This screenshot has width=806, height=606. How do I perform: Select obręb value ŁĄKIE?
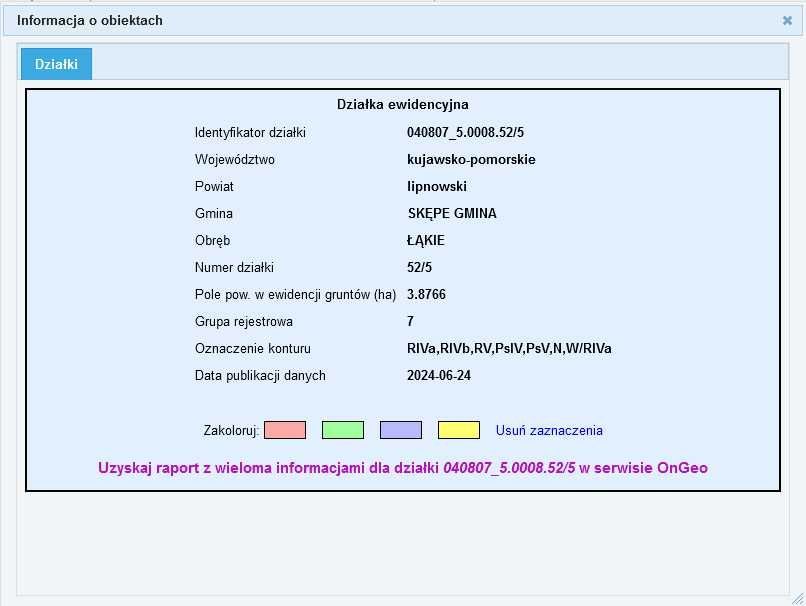[x=426, y=241]
